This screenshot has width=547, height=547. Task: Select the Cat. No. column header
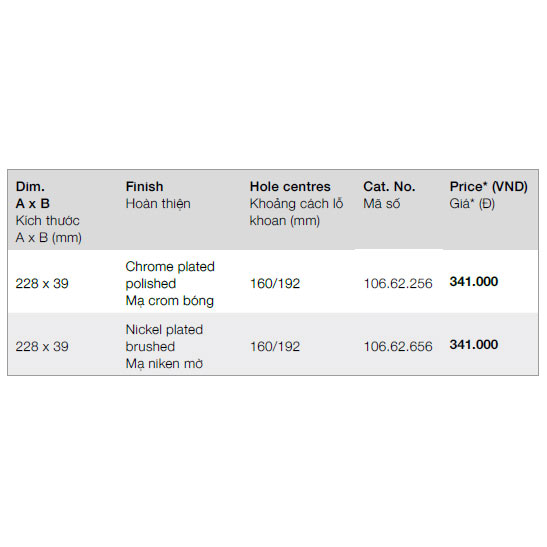coord(389,187)
